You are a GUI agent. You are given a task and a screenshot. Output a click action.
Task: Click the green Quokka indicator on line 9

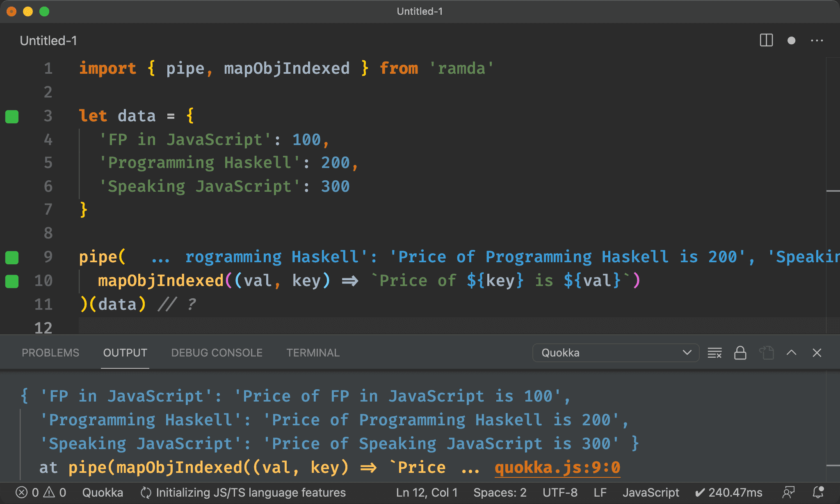[12, 257]
